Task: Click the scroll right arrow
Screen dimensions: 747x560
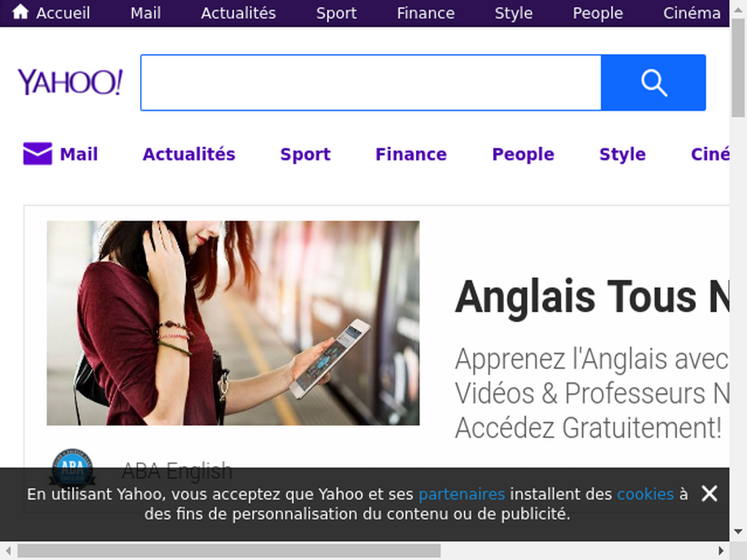Action: click(x=721, y=551)
